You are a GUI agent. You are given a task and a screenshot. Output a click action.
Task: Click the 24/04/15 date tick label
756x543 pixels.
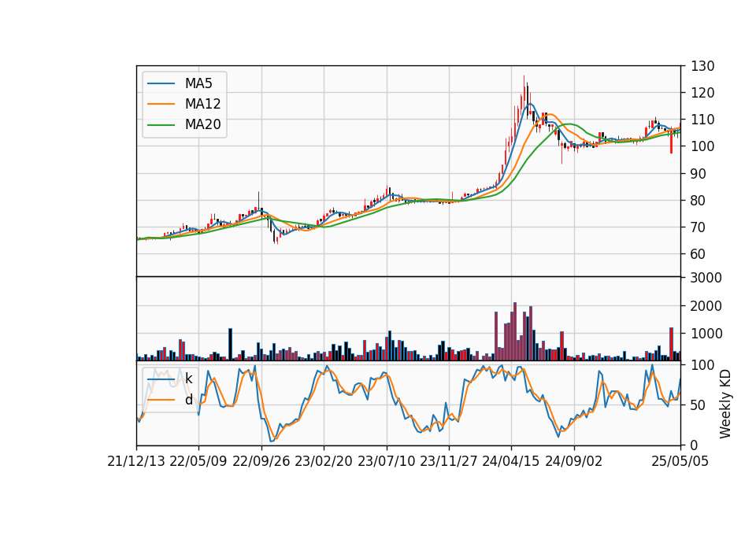(x=511, y=462)
